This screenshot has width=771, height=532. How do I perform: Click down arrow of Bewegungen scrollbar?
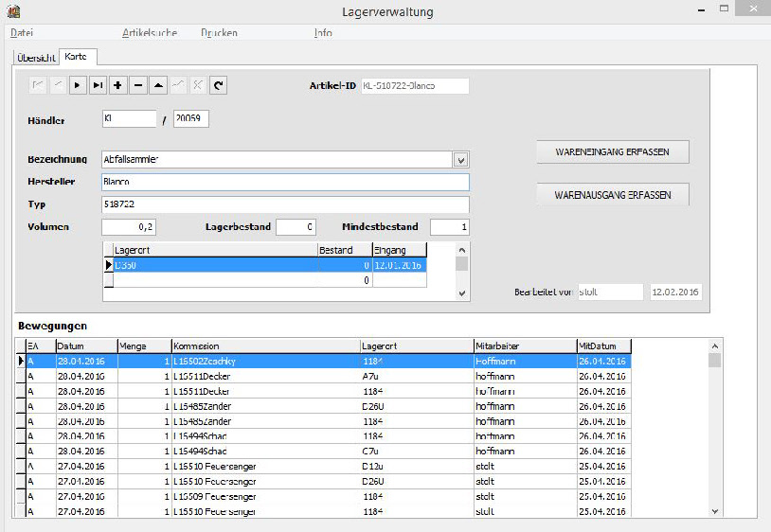[715, 511]
